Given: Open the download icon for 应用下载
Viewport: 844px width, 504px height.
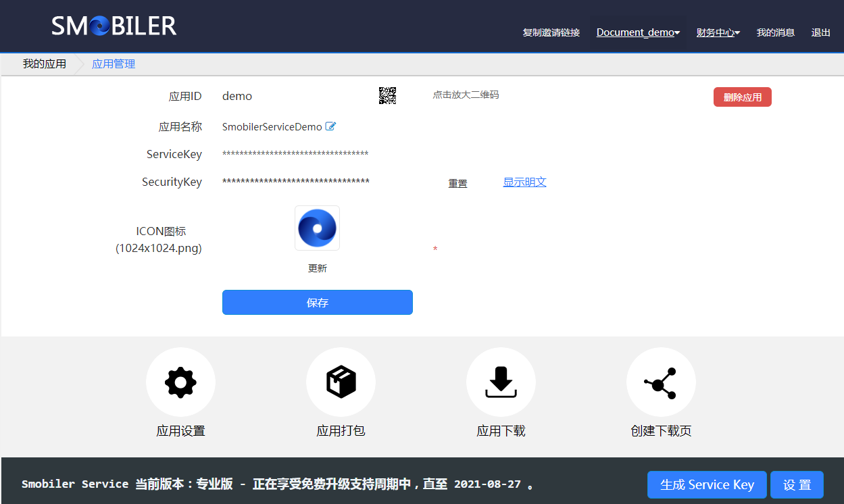Looking at the screenshot, I should coord(501,382).
